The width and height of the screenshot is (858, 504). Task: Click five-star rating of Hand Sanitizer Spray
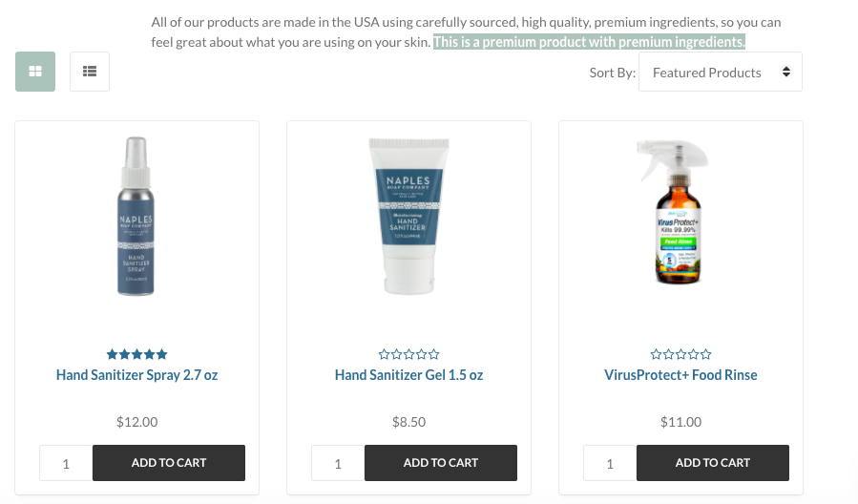tap(136, 354)
